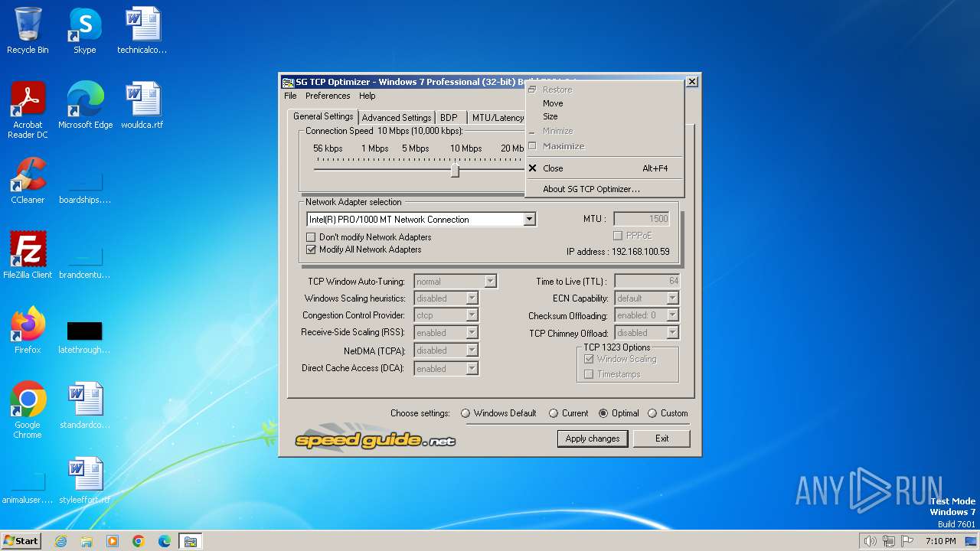This screenshot has height=551, width=980.
Task: Click the Chrome icon in taskbar
Action: pyautogui.click(x=139, y=541)
